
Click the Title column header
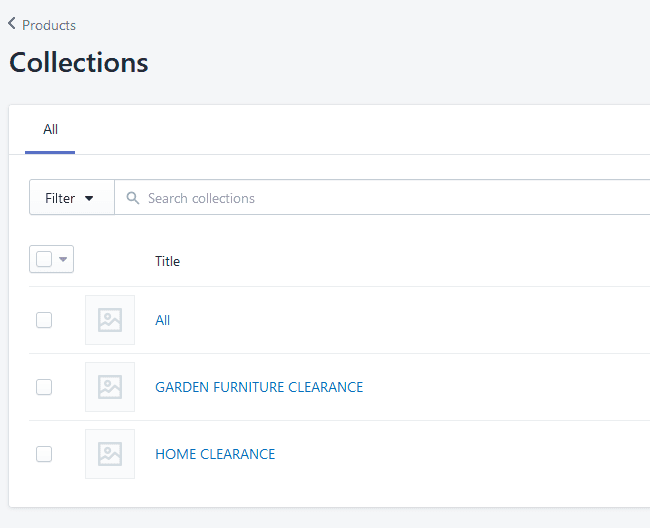click(x=167, y=262)
